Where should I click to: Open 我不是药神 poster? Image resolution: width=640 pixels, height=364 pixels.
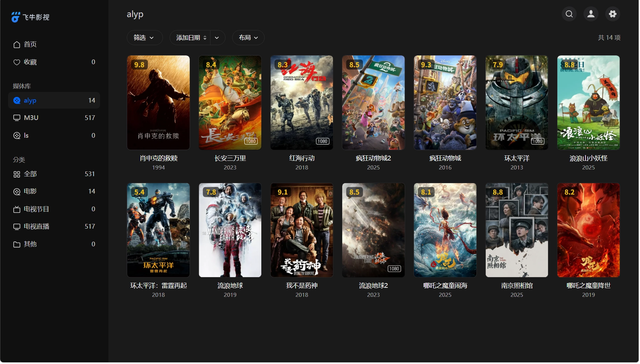(302, 230)
